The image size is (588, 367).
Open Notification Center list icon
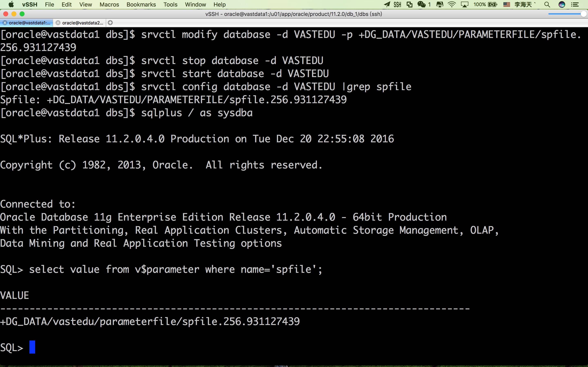(575, 4)
